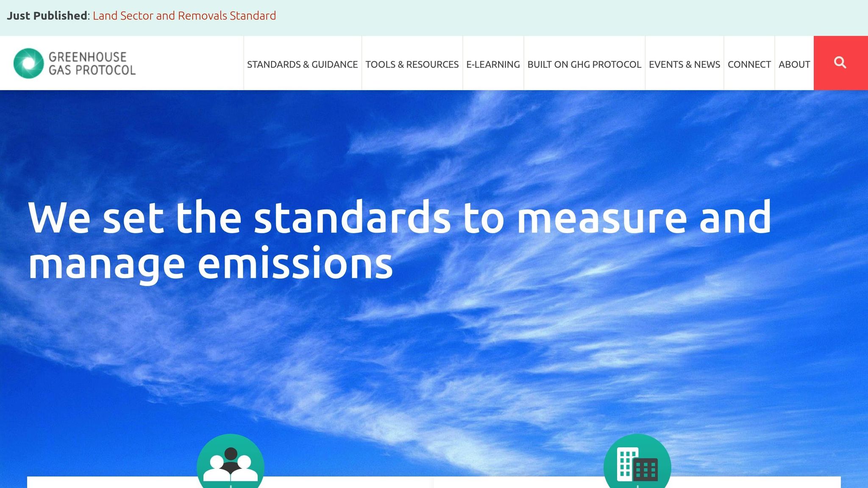
Task: Click the dark person silhouette in the people icon
Action: click(231, 455)
